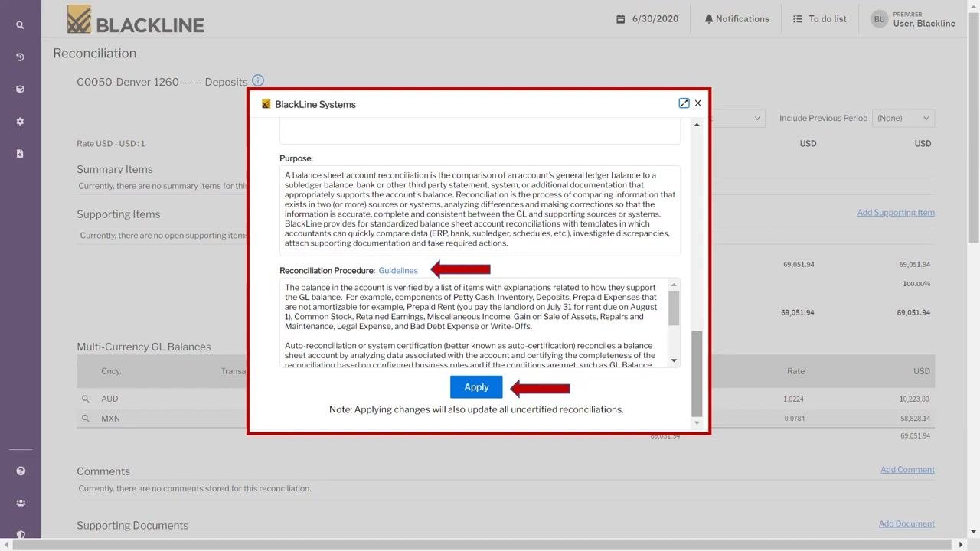The width and height of the screenshot is (980, 551).
Task: Open Include Previous Period (None) dropdown
Action: (x=903, y=118)
